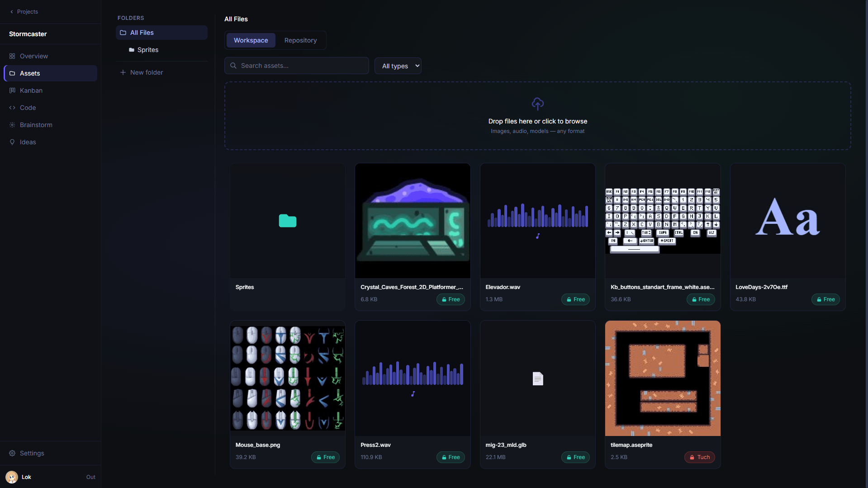Click Free lock badge on Crystal_Caves file
Image resolution: width=868 pixels, height=488 pixels.
451,299
